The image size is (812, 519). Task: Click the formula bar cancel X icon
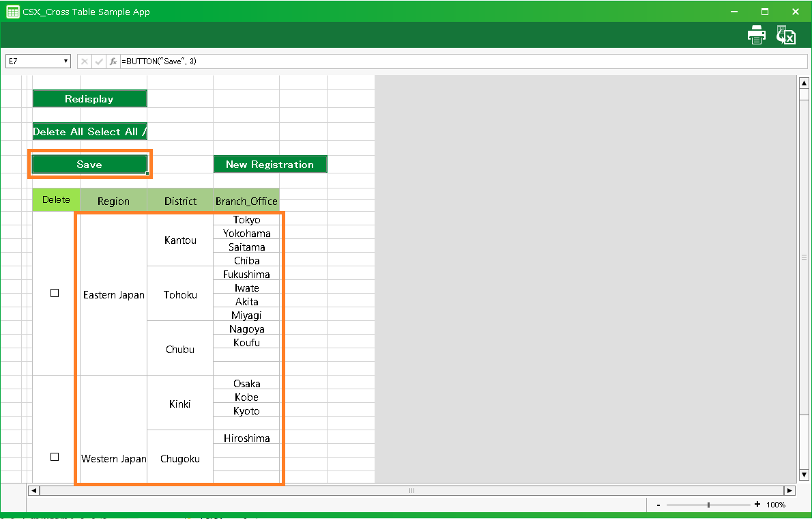click(85, 61)
